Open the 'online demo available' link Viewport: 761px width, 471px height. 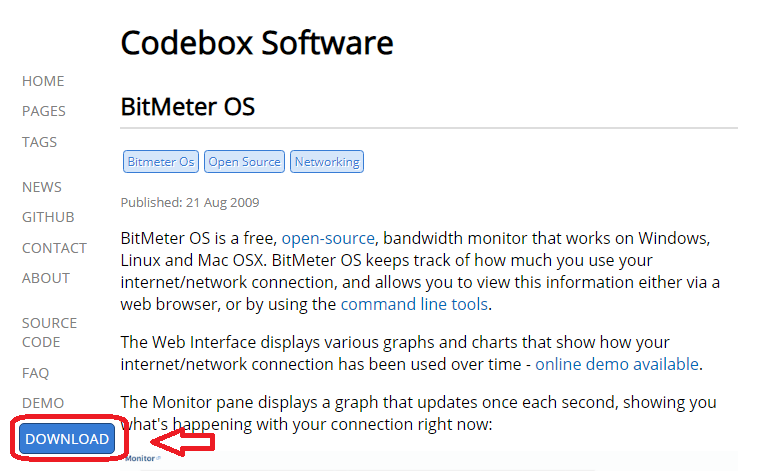coord(617,363)
